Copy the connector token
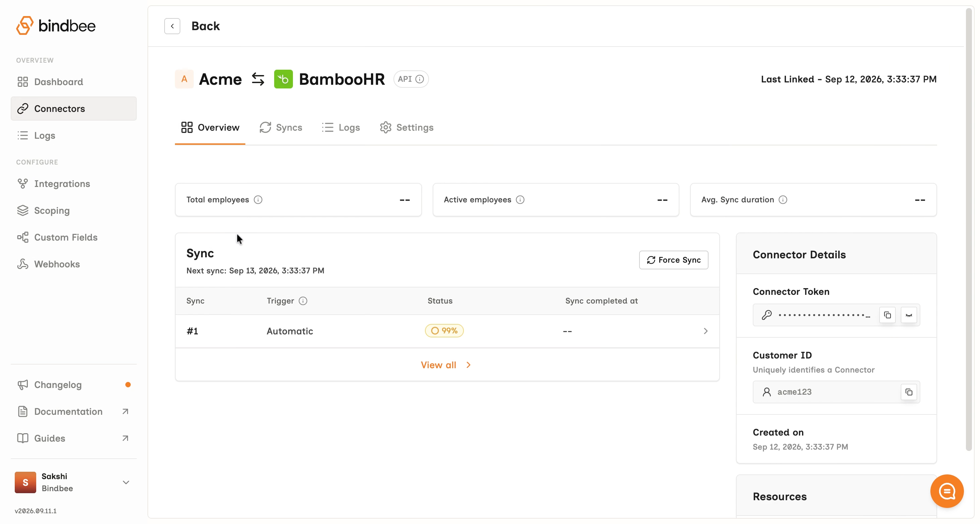This screenshot has width=980, height=524. pos(887,315)
